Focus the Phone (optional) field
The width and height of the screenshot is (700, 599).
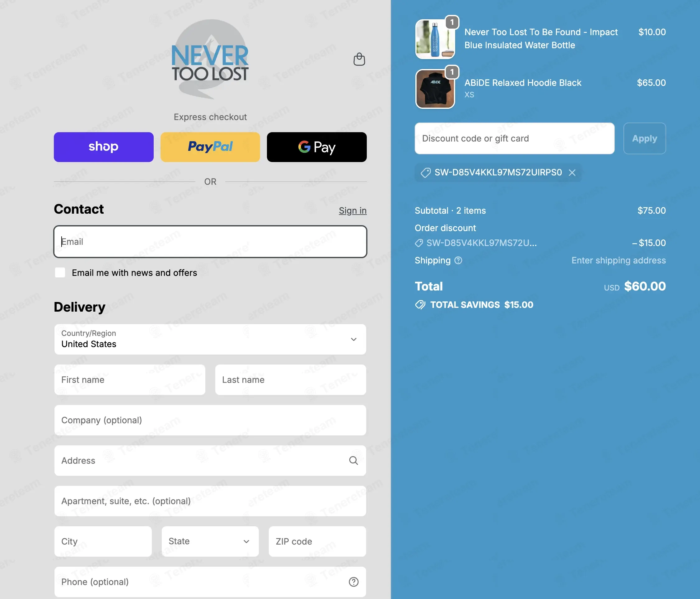tap(210, 582)
